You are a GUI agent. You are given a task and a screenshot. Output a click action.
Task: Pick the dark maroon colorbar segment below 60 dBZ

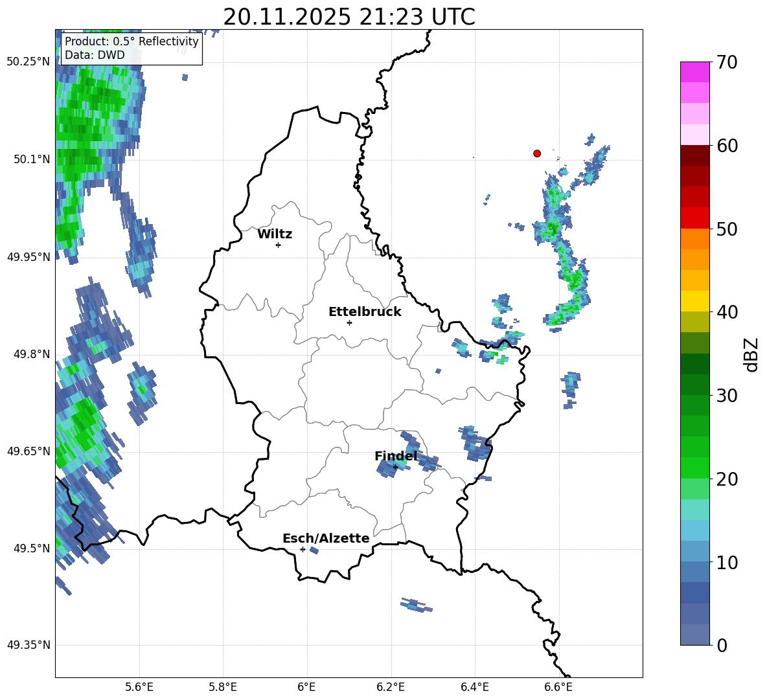(694, 155)
